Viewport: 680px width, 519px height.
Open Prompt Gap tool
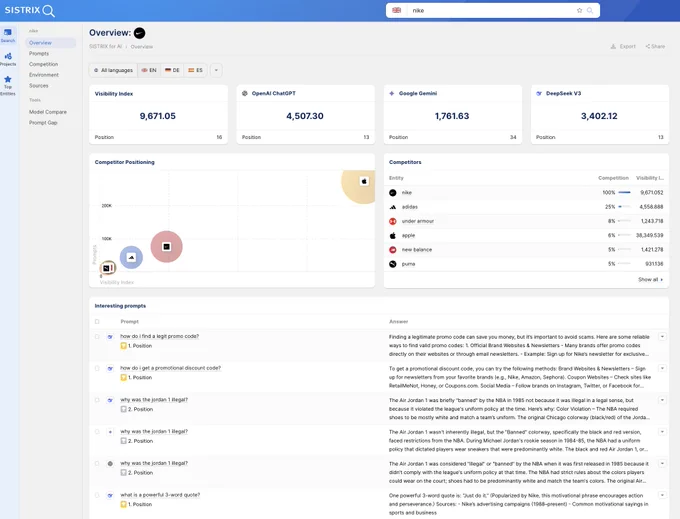(x=43, y=123)
